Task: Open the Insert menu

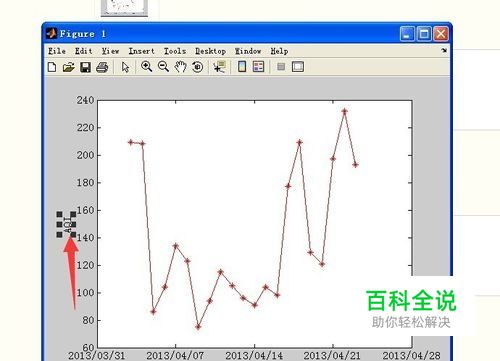Action: pyautogui.click(x=142, y=51)
